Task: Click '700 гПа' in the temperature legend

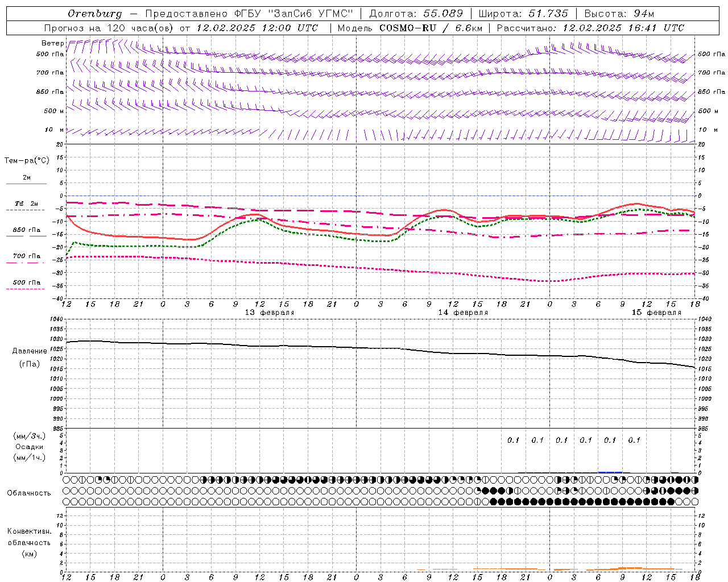Action: point(26,256)
